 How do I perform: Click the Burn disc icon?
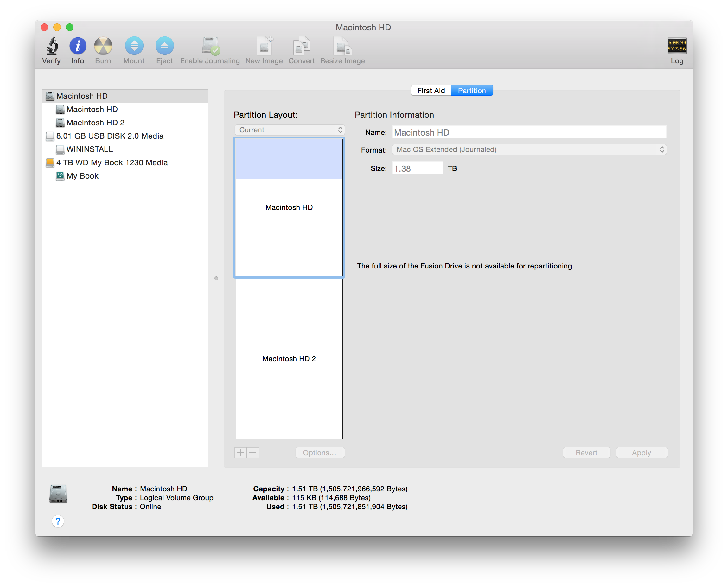coord(103,46)
